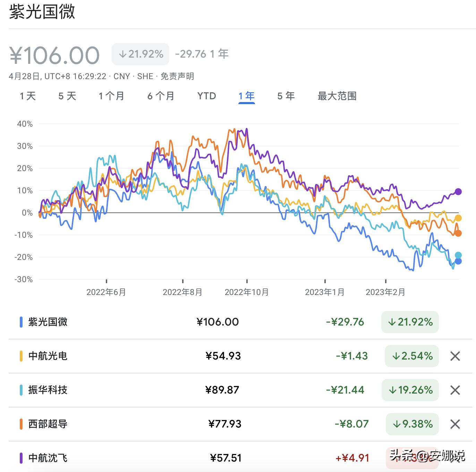Click the ↓21.92% badge in 紫光国微 row

[x=410, y=322]
